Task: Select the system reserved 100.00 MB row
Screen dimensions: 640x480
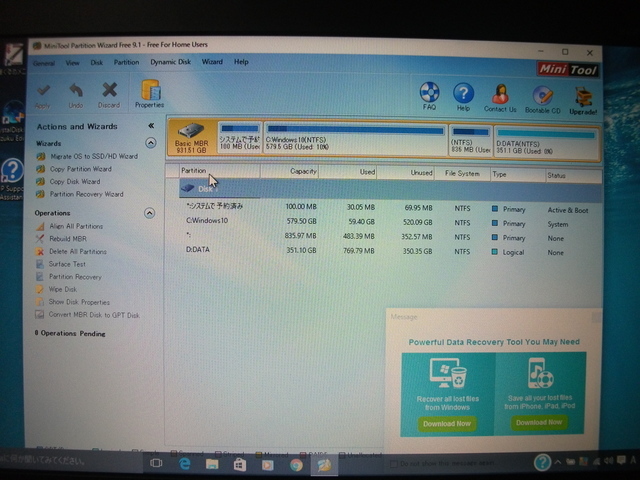Action: coord(390,208)
